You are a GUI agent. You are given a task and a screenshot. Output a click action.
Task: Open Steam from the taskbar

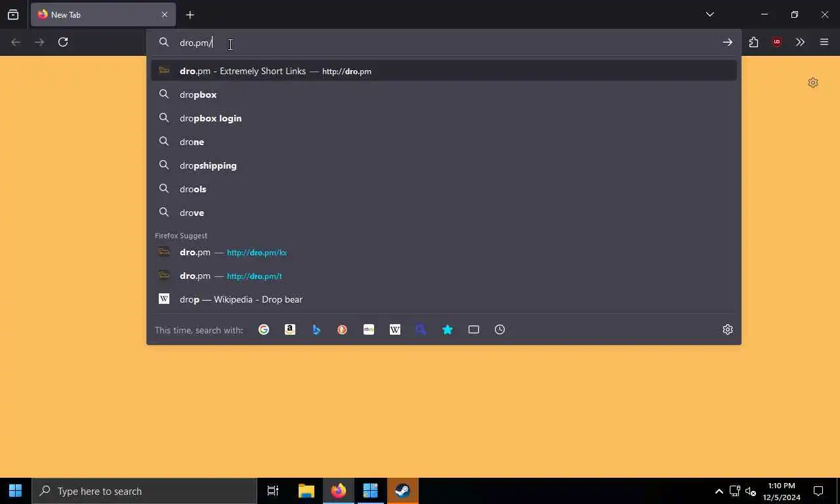403,491
